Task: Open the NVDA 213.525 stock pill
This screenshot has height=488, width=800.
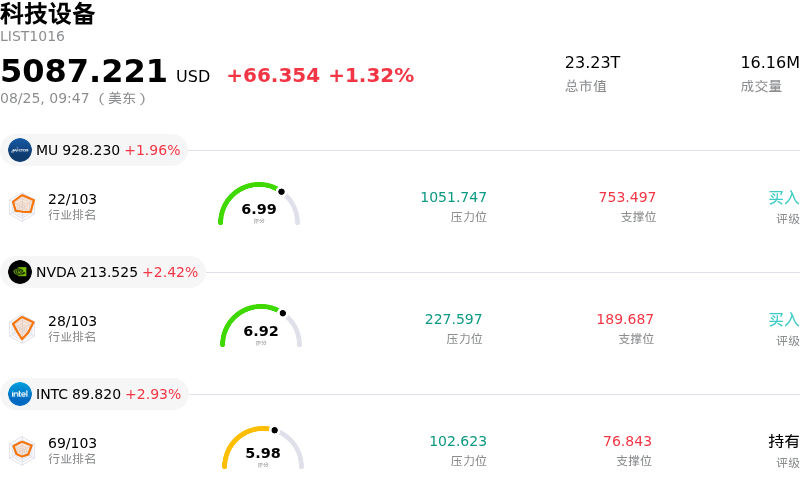Action: pos(103,272)
